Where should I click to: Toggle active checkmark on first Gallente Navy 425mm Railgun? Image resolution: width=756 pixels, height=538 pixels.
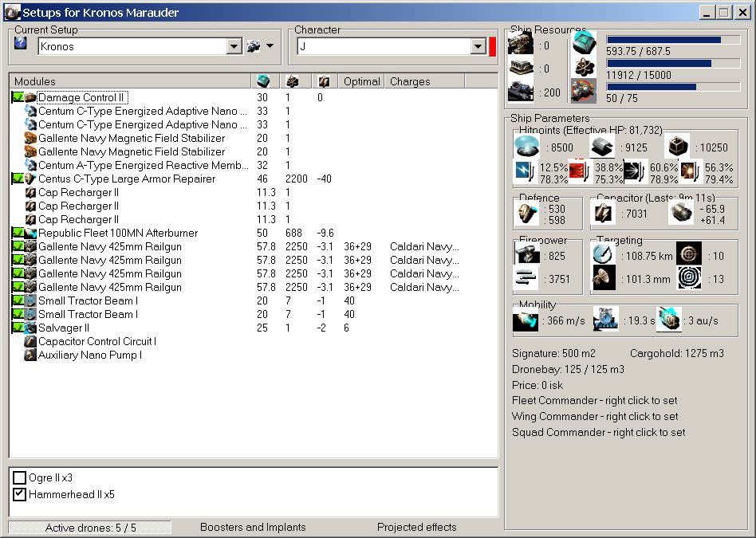coord(18,246)
